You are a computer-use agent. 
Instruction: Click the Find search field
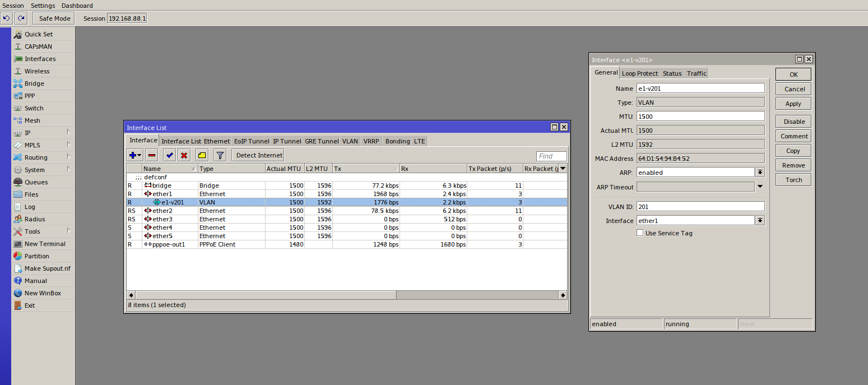(x=551, y=156)
